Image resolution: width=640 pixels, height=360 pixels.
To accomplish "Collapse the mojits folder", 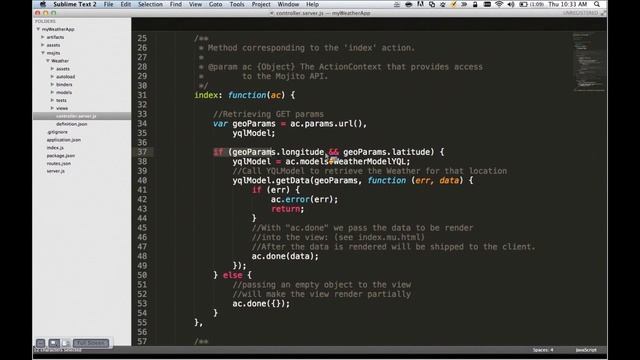I will [x=43, y=53].
